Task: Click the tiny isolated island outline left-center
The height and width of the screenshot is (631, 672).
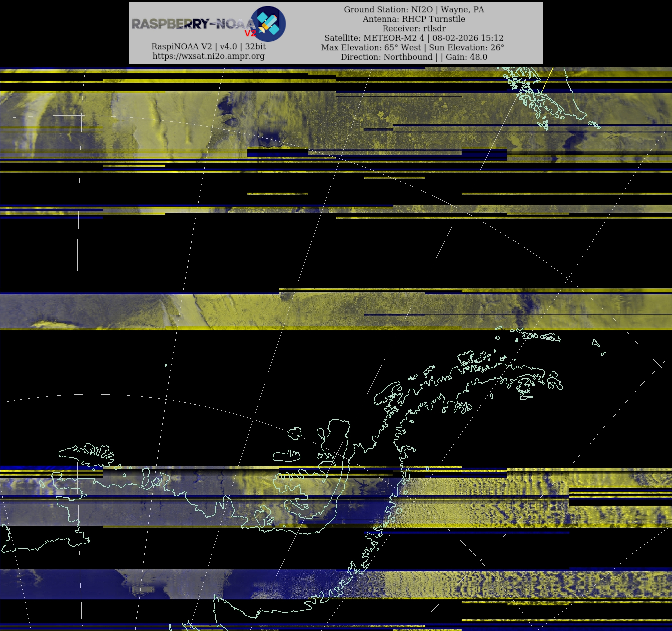Action: [x=166, y=365]
